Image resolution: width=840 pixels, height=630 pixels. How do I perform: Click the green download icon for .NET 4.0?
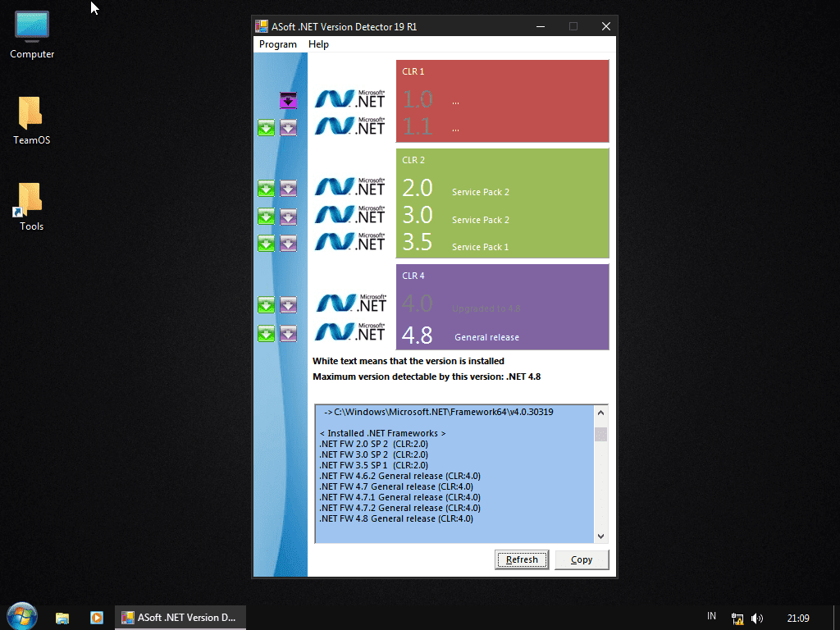click(267, 305)
